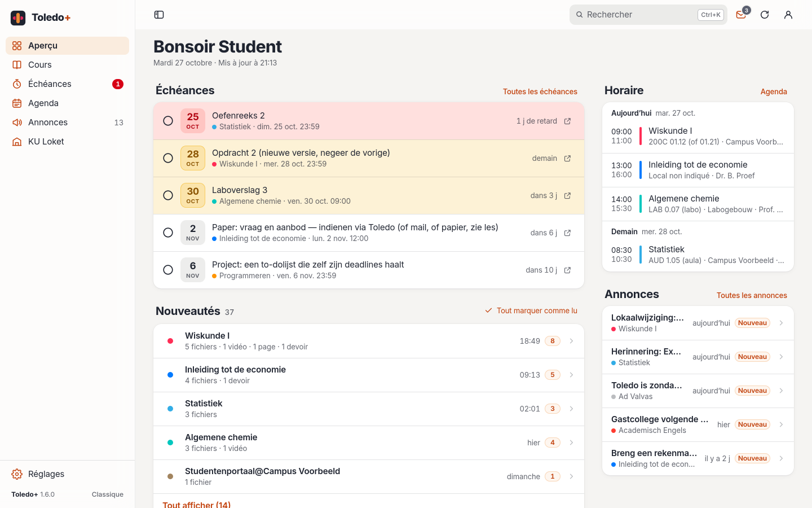812x508 pixels.
Task: Open Lokaalwijziging announcement chevron
Action: click(x=781, y=323)
